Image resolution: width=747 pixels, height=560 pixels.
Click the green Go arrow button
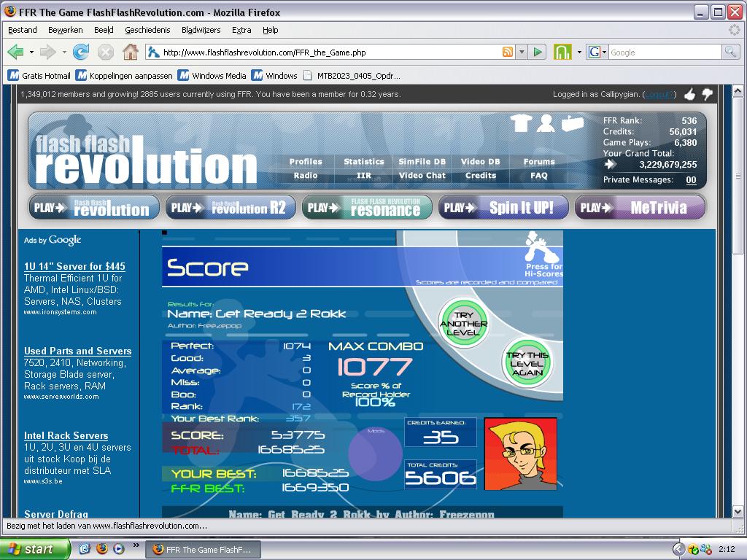pos(538,52)
